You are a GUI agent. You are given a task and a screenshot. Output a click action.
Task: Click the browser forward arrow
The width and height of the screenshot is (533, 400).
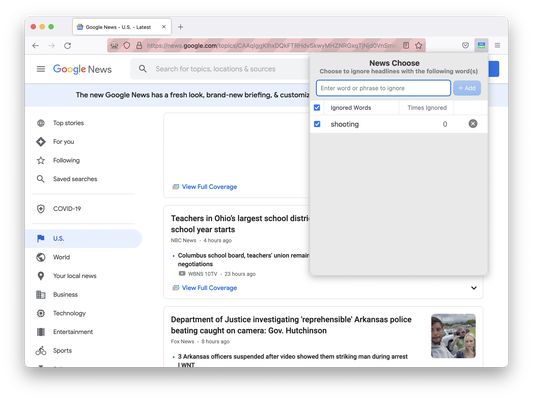click(52, 46)
